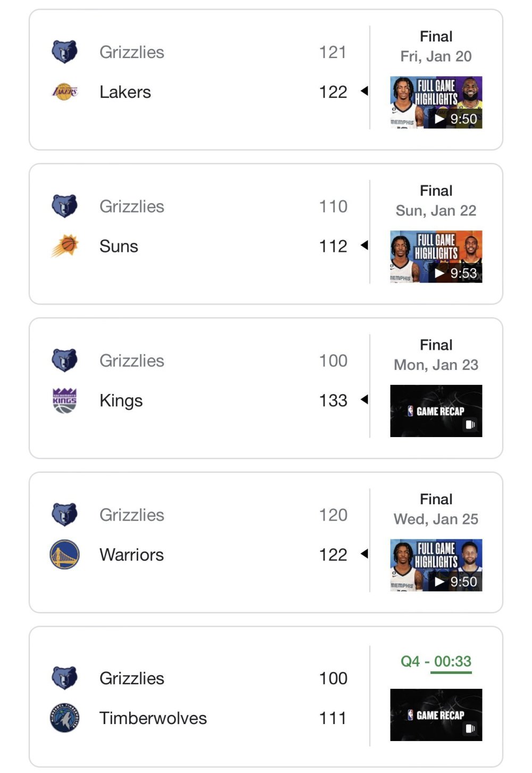Click the Timberwolves team logo
Viewport: 532px width, 773px height.
click(x=64, y=718)
